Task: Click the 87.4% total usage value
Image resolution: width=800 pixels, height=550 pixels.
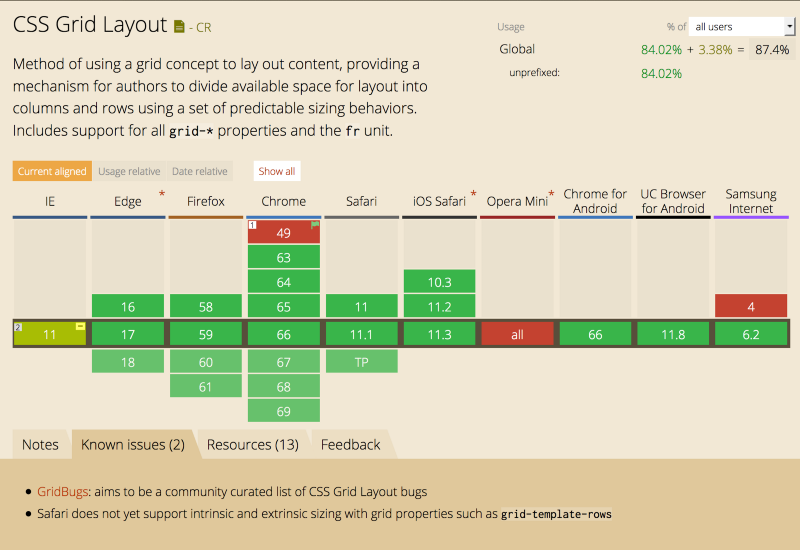Action: pyautogui.click(x=772, y=49)
